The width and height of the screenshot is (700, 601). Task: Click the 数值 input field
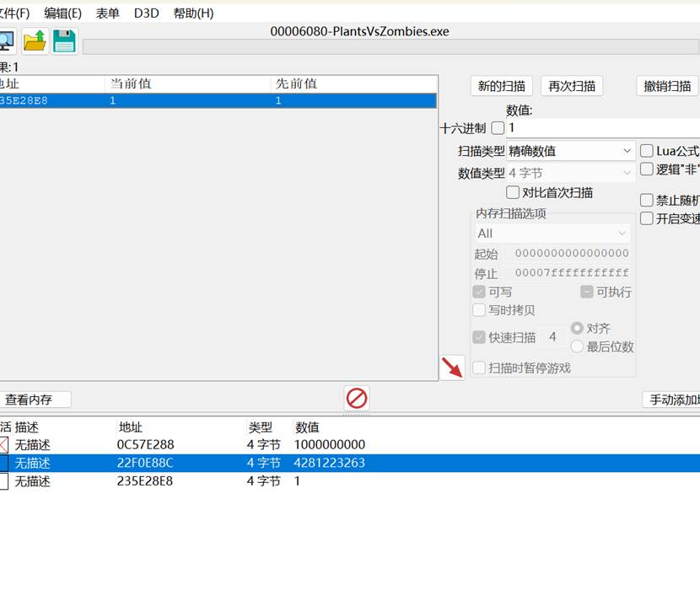[603, 128]
